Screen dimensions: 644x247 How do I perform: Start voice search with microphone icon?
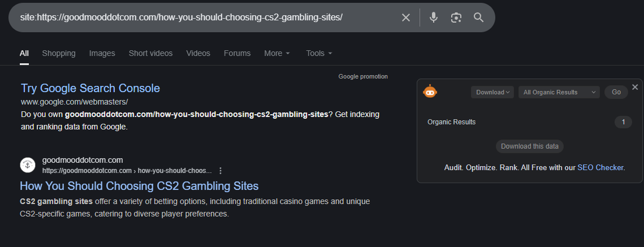tap(434, 18)
